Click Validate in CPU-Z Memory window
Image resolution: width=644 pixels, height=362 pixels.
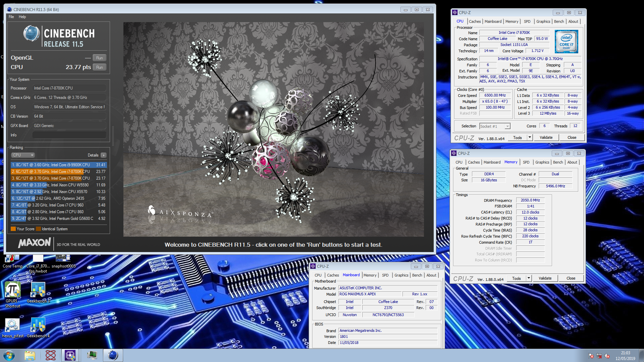coord(545,278)
